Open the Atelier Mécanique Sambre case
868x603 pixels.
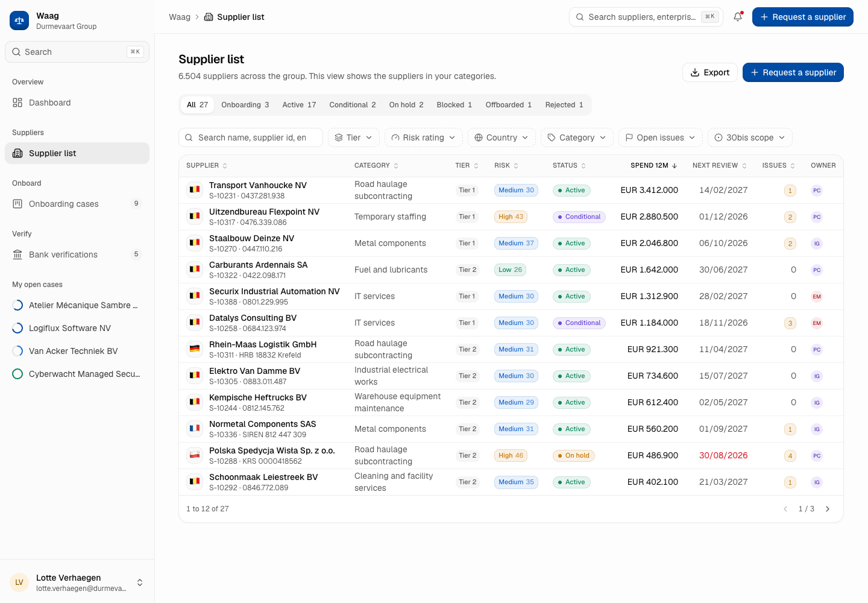[x=77, y=305]
